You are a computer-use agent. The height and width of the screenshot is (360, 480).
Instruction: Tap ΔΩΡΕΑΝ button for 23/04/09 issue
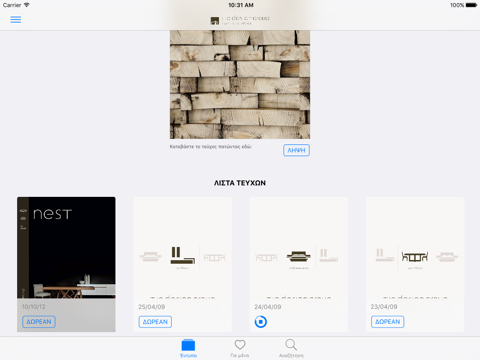pyautogui.click(x=388, y=322)
